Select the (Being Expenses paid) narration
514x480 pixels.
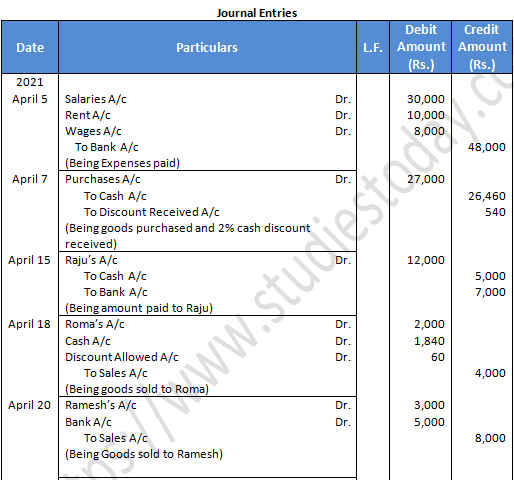point(122,163)
